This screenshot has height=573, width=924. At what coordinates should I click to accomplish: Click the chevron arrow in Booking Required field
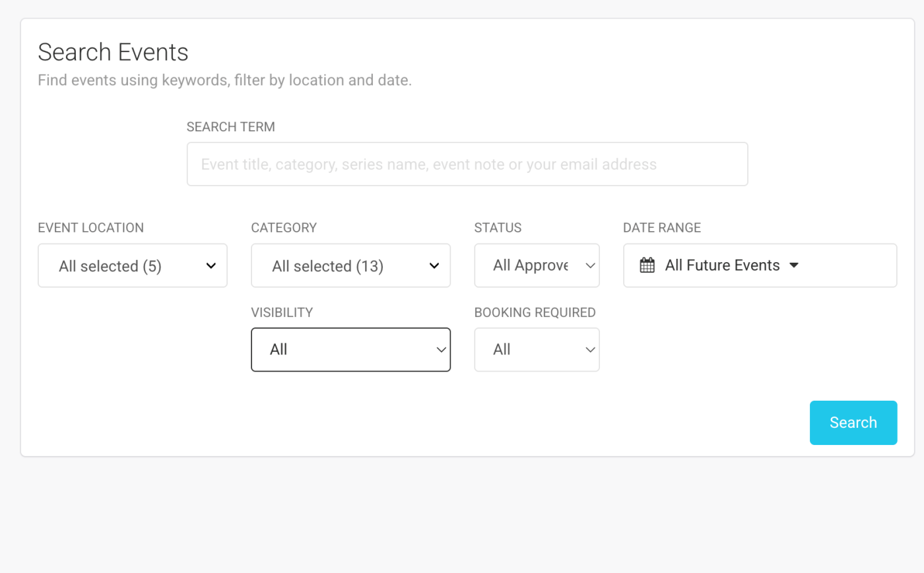[590, 350]
